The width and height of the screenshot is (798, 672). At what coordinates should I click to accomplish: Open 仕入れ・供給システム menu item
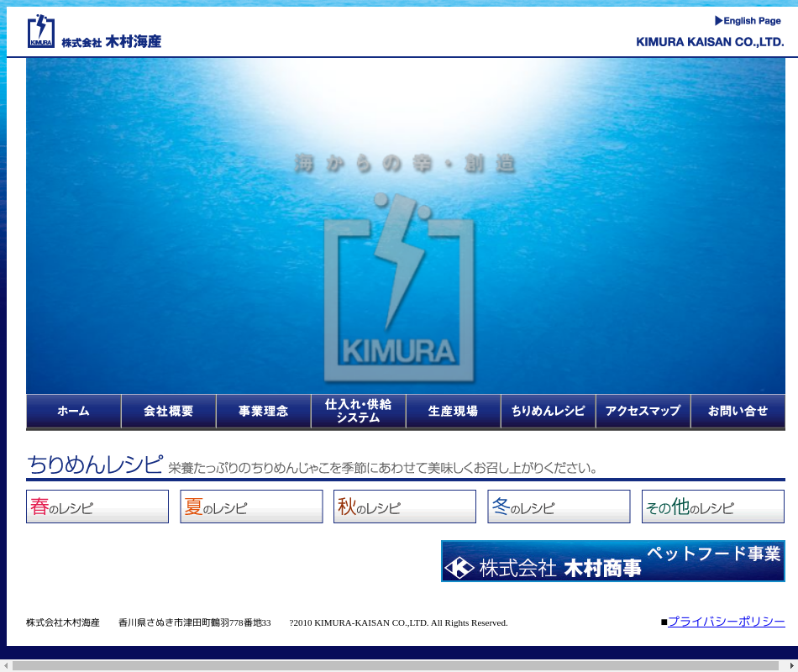click(358, 412)
